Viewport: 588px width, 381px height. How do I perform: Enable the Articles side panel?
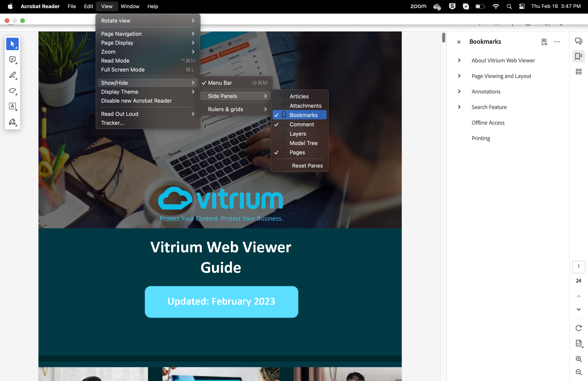click(x=299, y=96)
